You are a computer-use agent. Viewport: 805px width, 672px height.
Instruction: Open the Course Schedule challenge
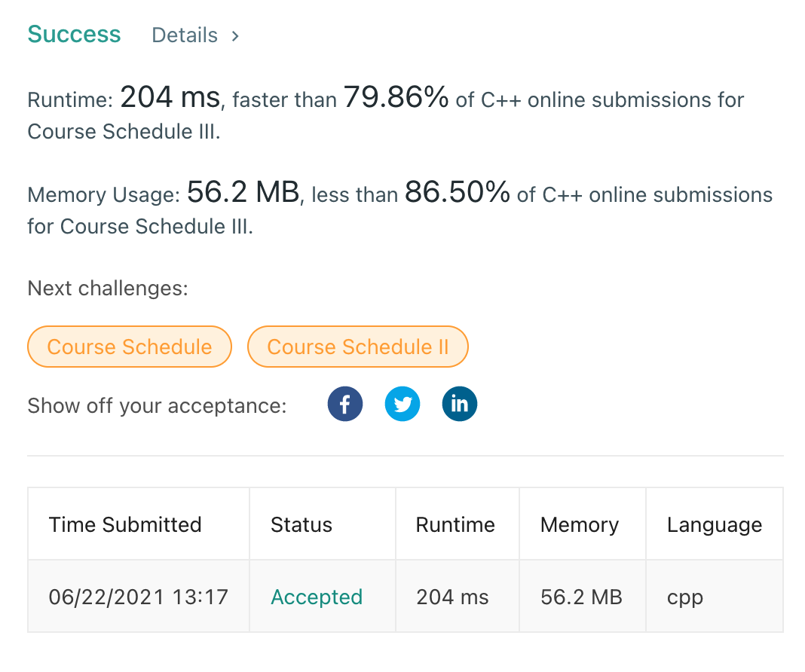point(129,347)
